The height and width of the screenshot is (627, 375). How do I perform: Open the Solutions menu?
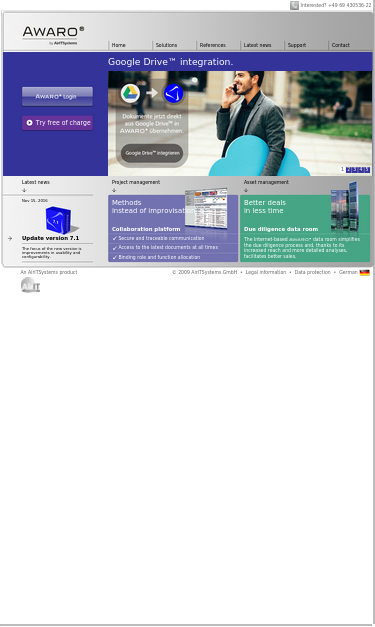[x=166, y=45]
